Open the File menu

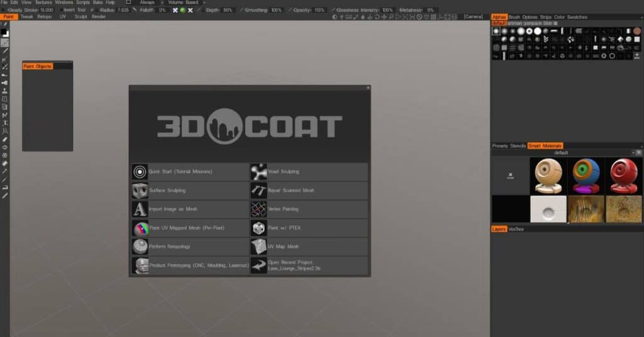tap(4, 3)
